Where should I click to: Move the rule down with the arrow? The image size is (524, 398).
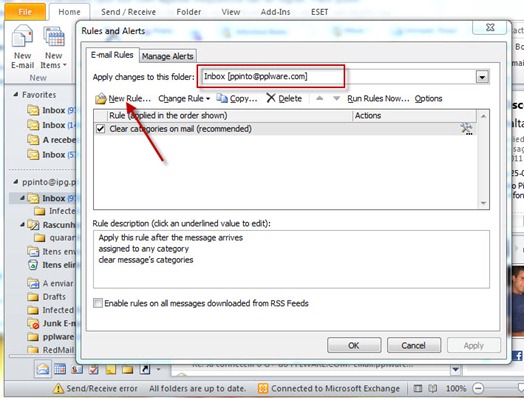[337, 98]
